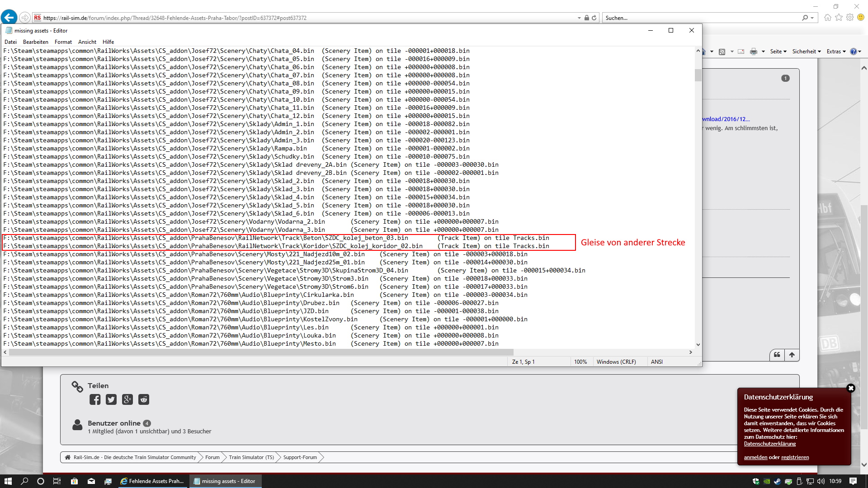The width and height of the screenshot is (868, 488).
Task: Follow the Datenschutzerklärung link
Action: pos(769,444)
